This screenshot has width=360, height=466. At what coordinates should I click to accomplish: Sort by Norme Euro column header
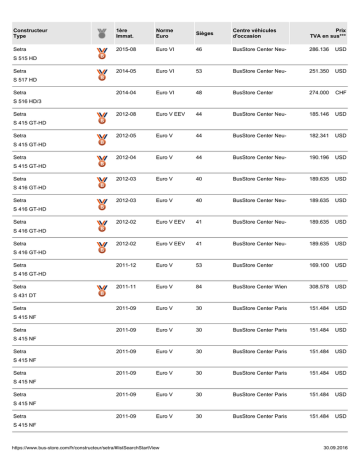[164, 33]
